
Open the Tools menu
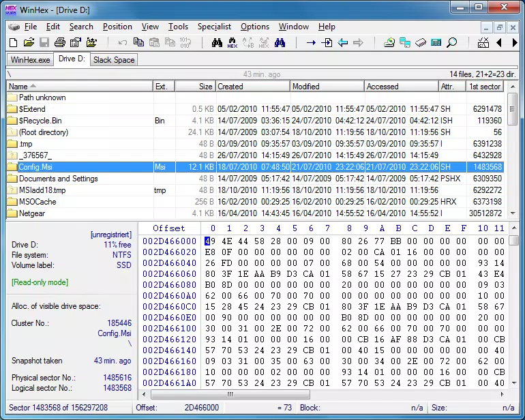click(x=178, y=27)
